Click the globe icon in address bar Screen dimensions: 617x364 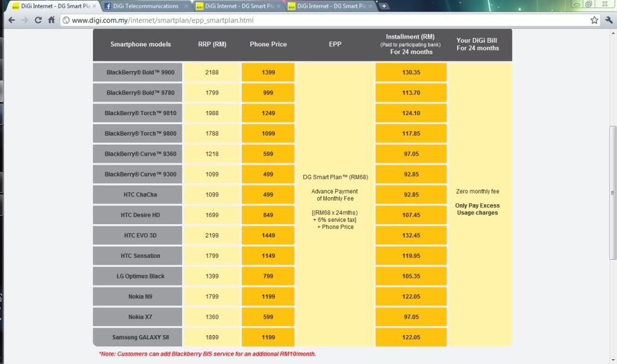tap(67, 20)
